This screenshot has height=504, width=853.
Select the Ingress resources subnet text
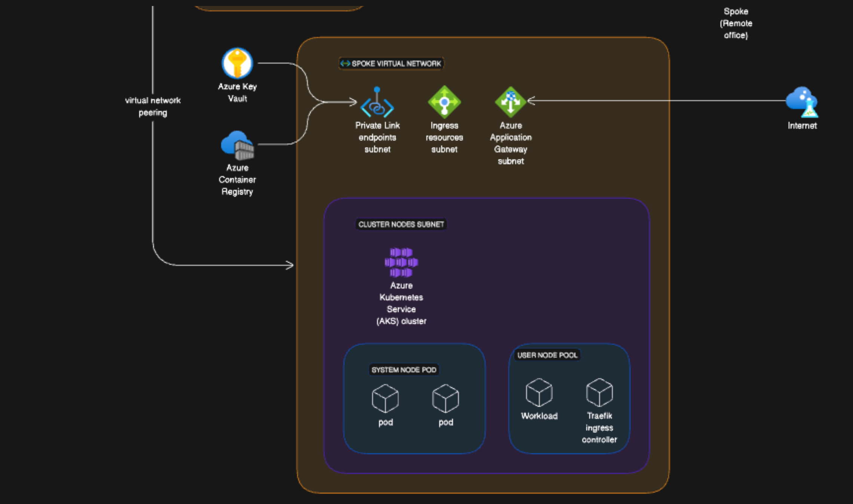[x=444, y=137]
